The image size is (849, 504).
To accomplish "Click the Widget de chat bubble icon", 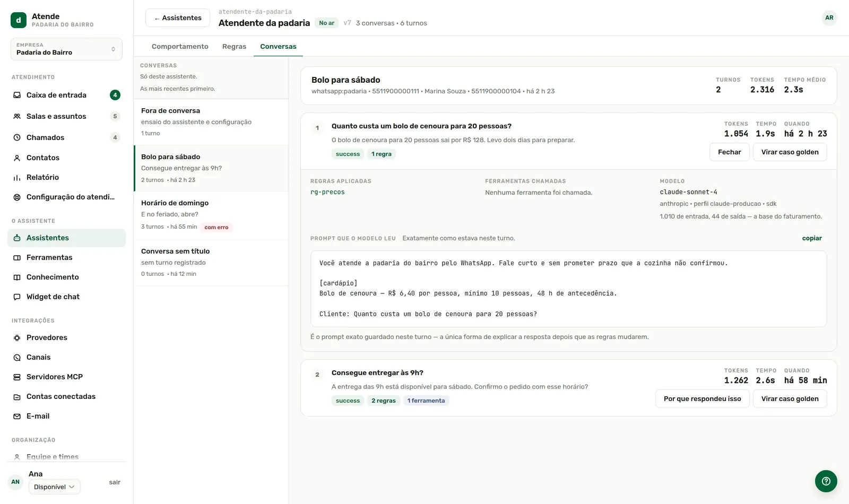I will (x=17, y=297).
